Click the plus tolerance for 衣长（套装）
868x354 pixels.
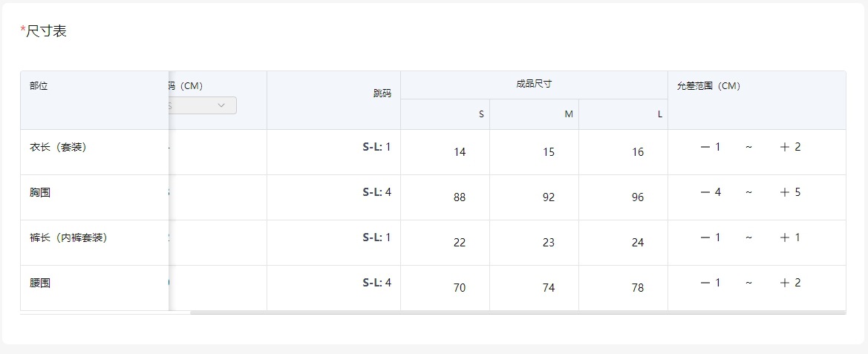coord(791,147)
